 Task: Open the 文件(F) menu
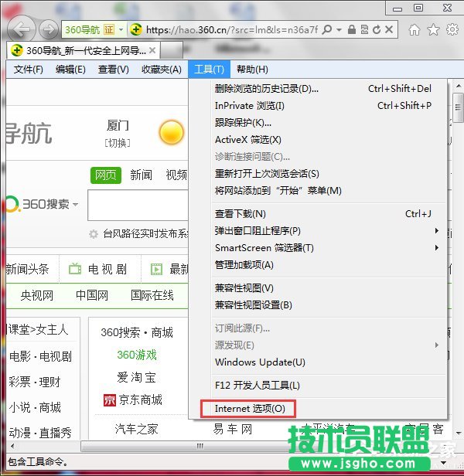(28, 70)
